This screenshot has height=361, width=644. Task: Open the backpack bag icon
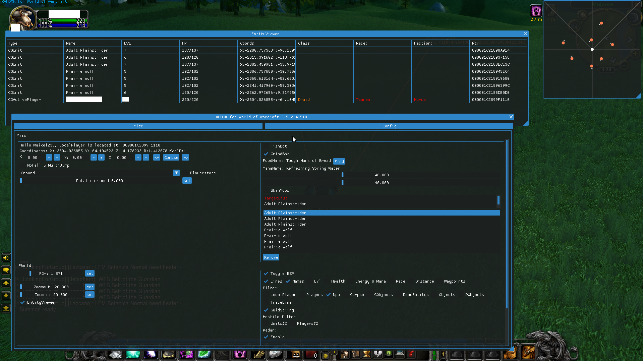(528, 352)
